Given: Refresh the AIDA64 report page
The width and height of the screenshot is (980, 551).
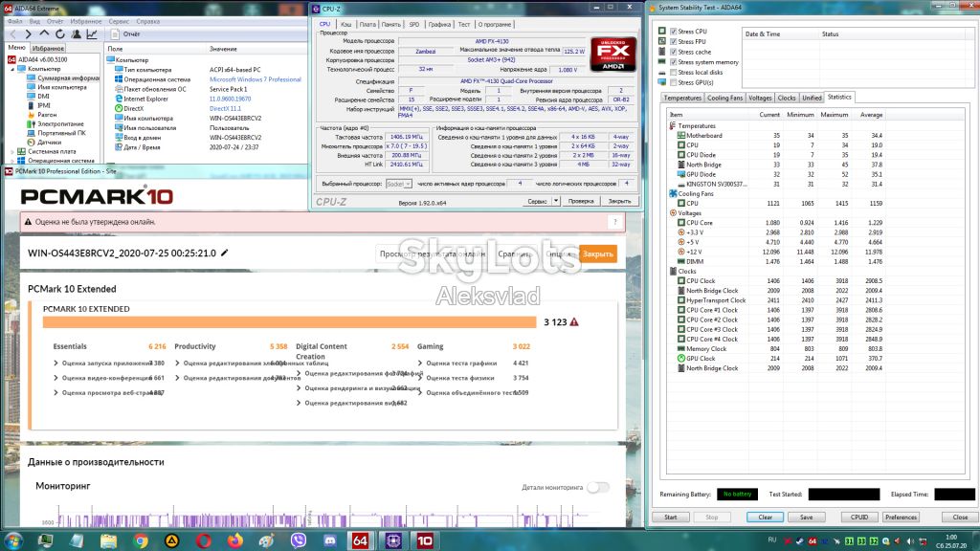Looking at the screenshot, I should tap(60, 34).
